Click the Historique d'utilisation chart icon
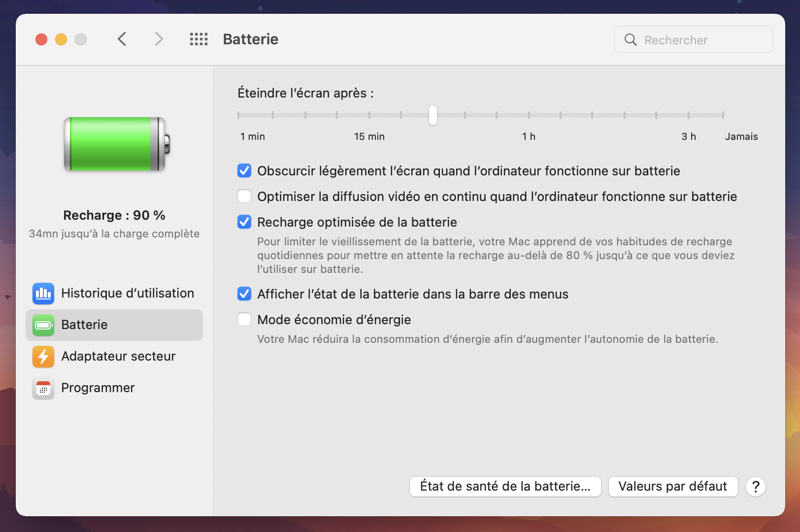The width and height of the screenshot is (800, 532). coord(43,294)
